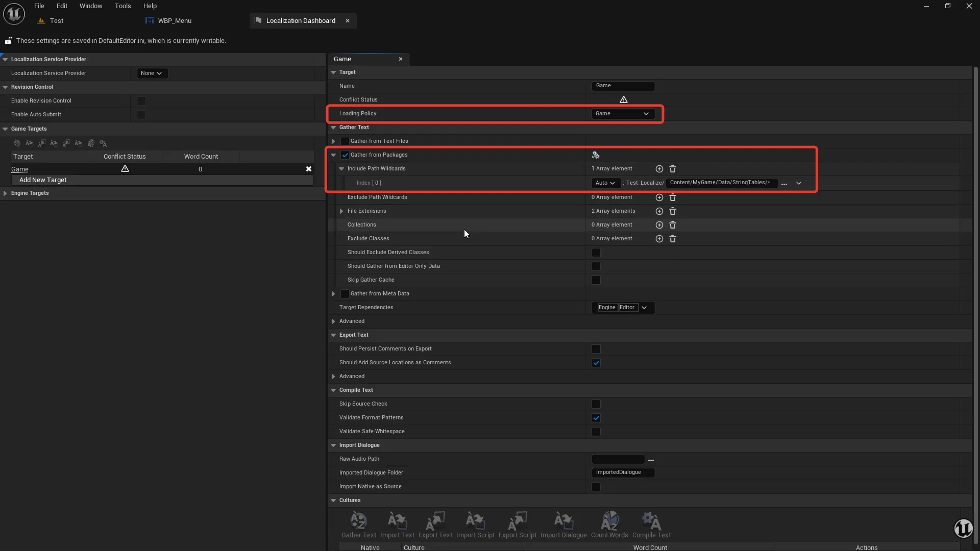Add element to Include Path Wildcards array
Screen dimensions: 980x551
pyautogui.click(x=659, y=169)
